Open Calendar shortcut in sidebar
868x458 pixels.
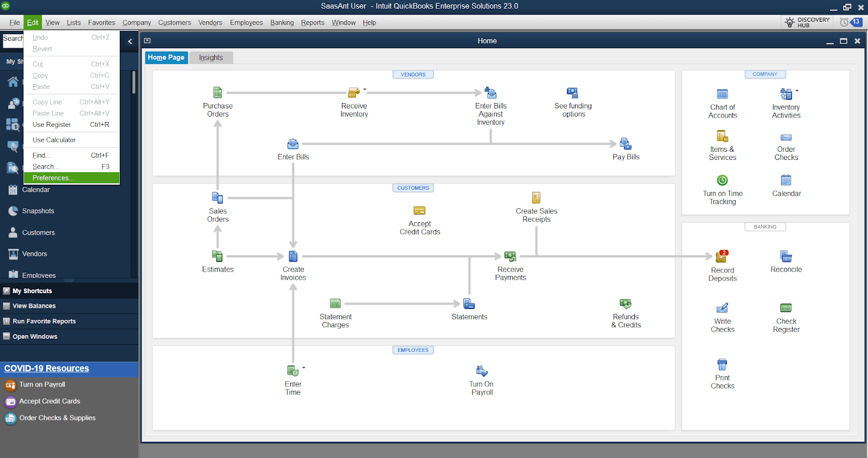click(x=36, y=190)
